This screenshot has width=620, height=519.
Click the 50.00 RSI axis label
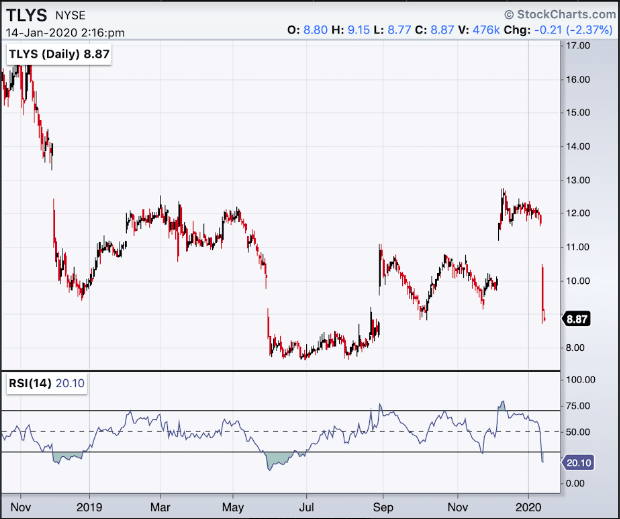pyautogui.click(x=578, y=432)
